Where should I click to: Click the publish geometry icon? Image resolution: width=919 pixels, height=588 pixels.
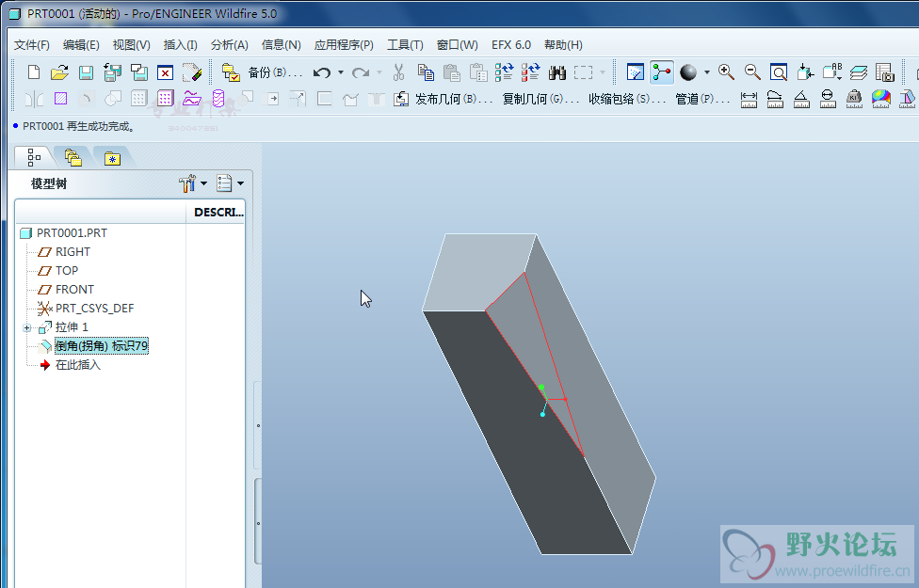401,99
